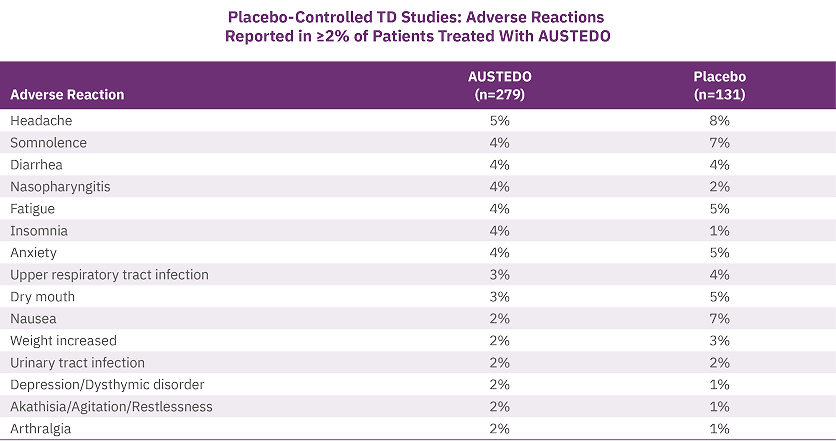Screen dimensions: 836x441
Task: Click the Insomnia row label
Action: point(39,230)
